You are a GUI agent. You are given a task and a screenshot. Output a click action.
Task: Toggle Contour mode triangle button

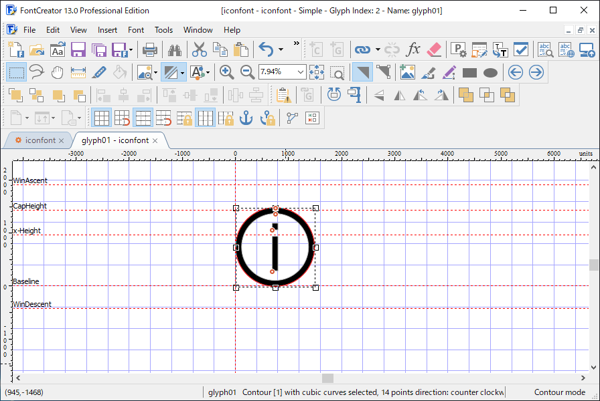[362, 72]
